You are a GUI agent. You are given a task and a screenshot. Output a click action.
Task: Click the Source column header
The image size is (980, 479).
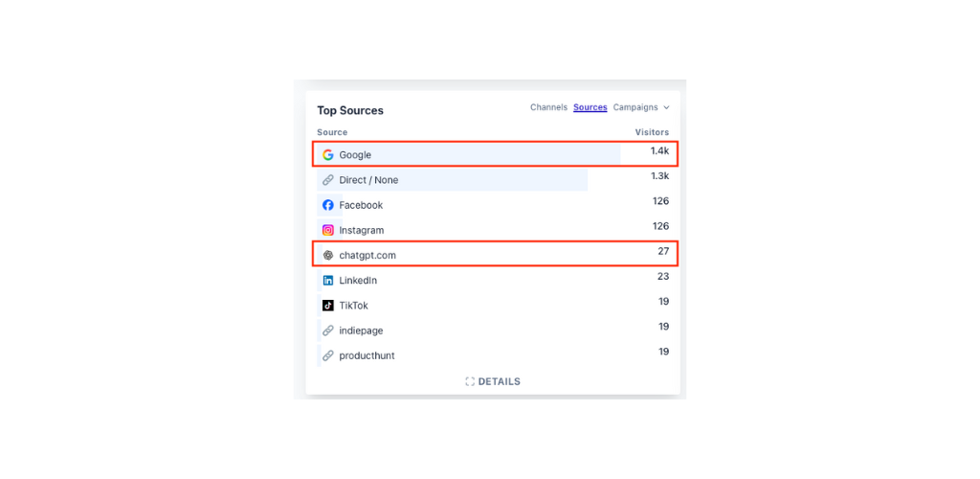332,132
